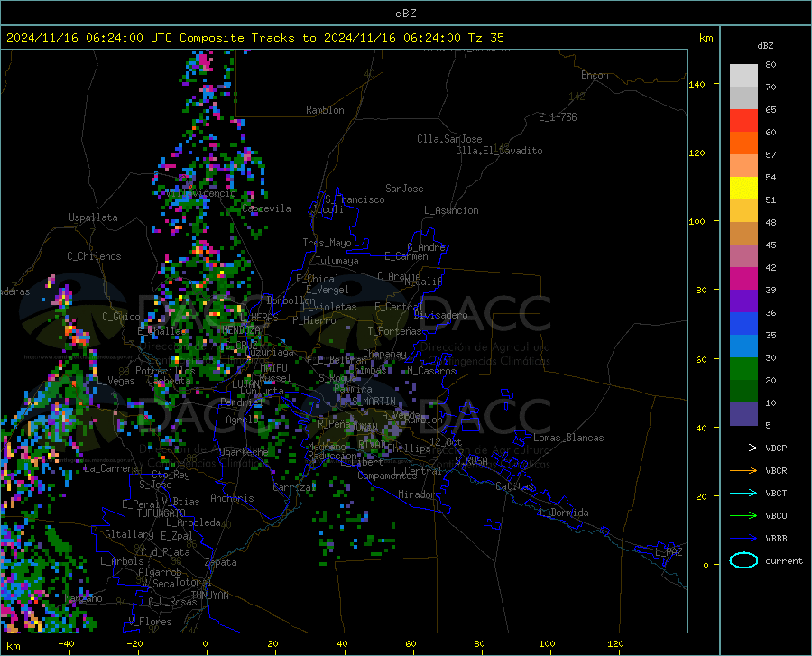
Task: Click the 'L_PAZ' map label
Action: [669, 552]
